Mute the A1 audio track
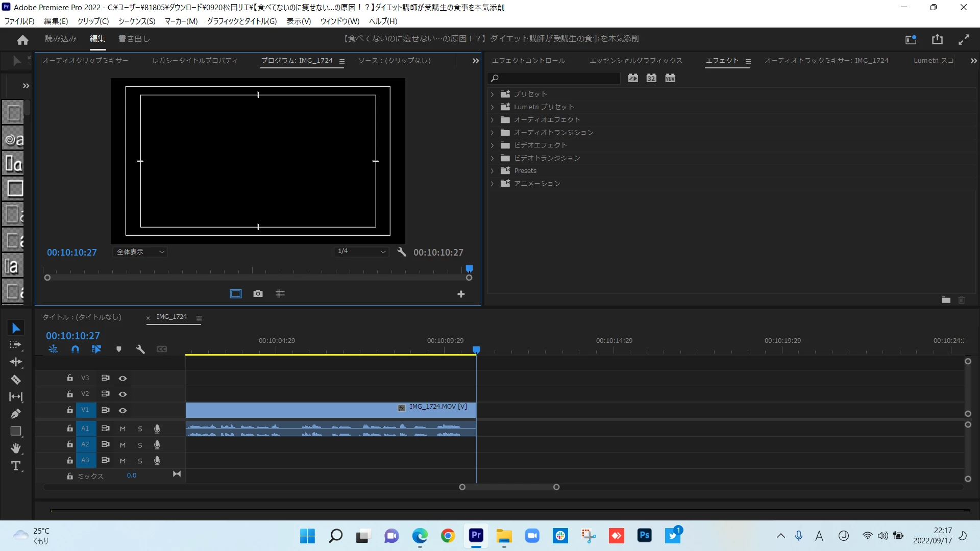 (x=122, y=429)
